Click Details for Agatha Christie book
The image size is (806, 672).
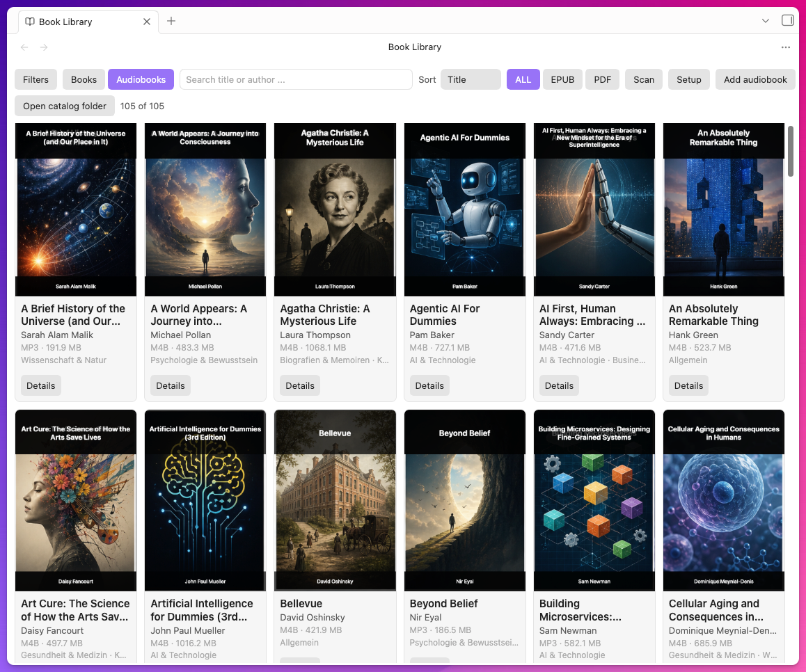click(300, 385)
